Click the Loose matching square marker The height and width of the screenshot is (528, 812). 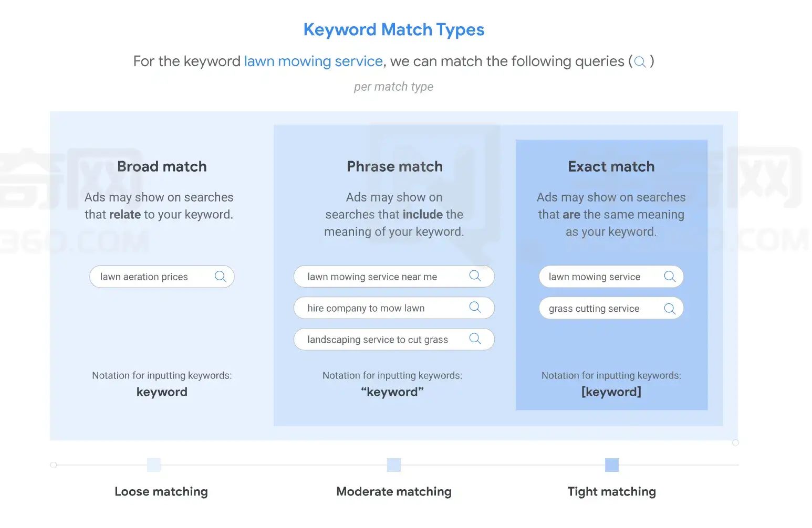(x=154, y=465)
